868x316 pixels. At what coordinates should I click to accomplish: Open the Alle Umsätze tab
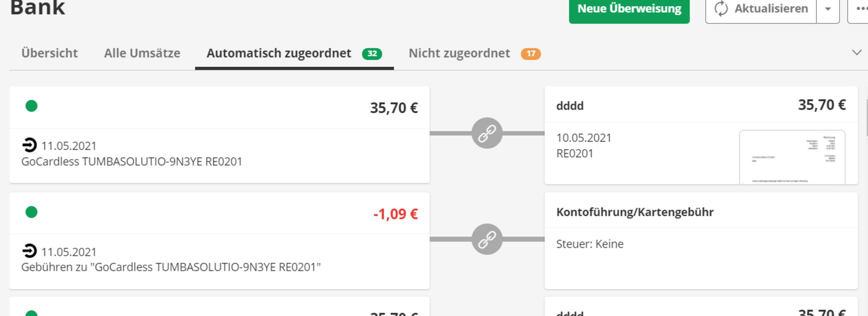tap(142, 53)
